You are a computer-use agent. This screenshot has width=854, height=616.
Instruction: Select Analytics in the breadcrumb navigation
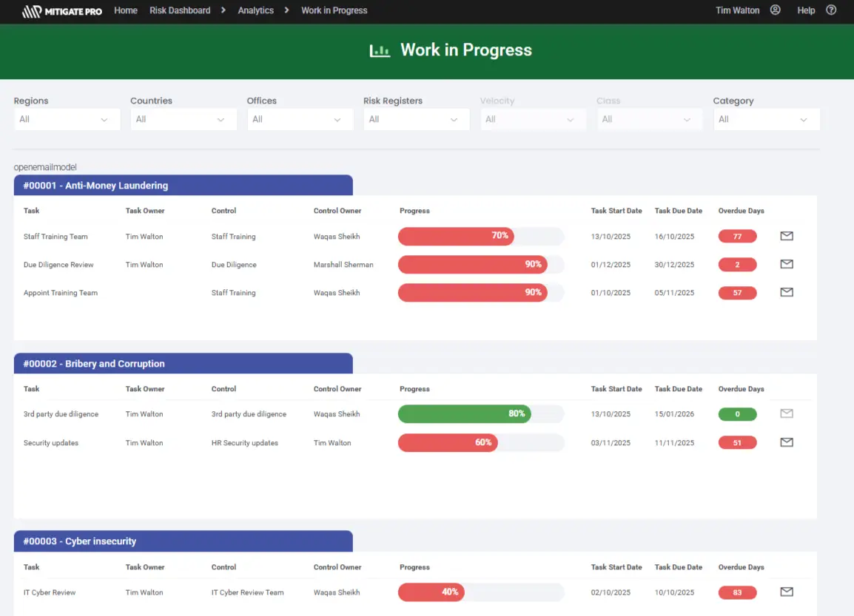pyautogui.click(x=255, y=10)
